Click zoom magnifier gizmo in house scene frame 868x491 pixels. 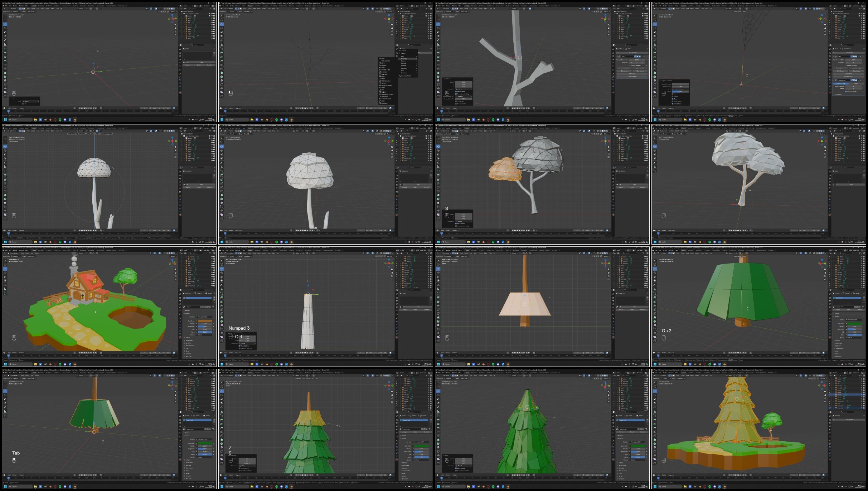(175, 269)
